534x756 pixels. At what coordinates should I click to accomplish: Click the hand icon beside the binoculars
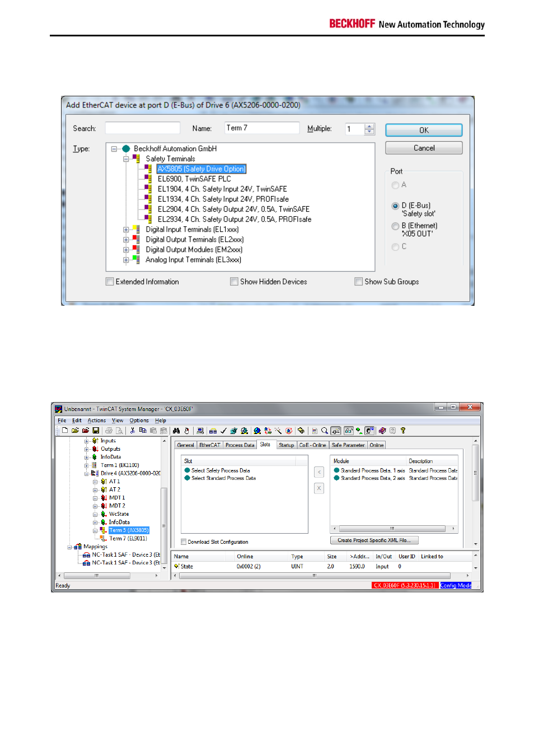187,431
